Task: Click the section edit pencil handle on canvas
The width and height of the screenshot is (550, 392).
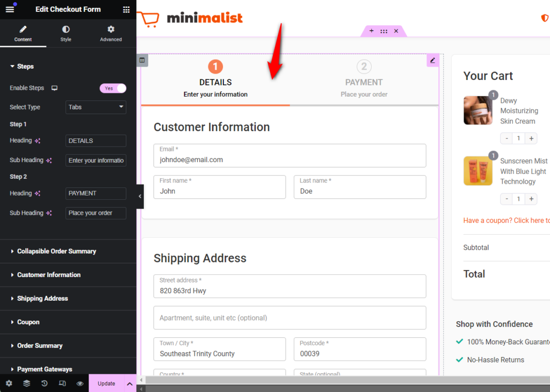Action: [432, 60]
